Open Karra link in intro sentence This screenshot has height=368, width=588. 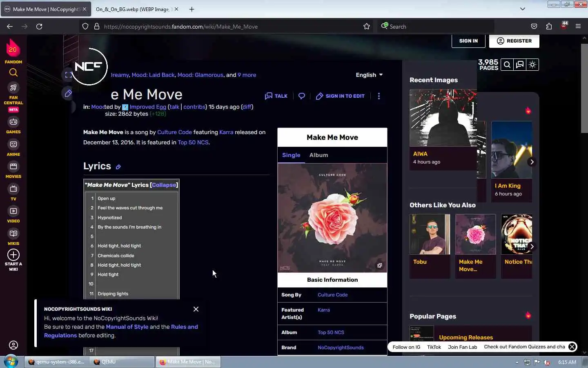pos(226,132)
